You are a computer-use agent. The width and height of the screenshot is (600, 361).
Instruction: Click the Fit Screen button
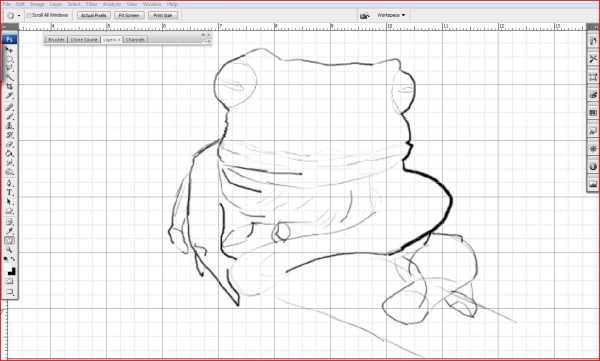pos(129,15)
